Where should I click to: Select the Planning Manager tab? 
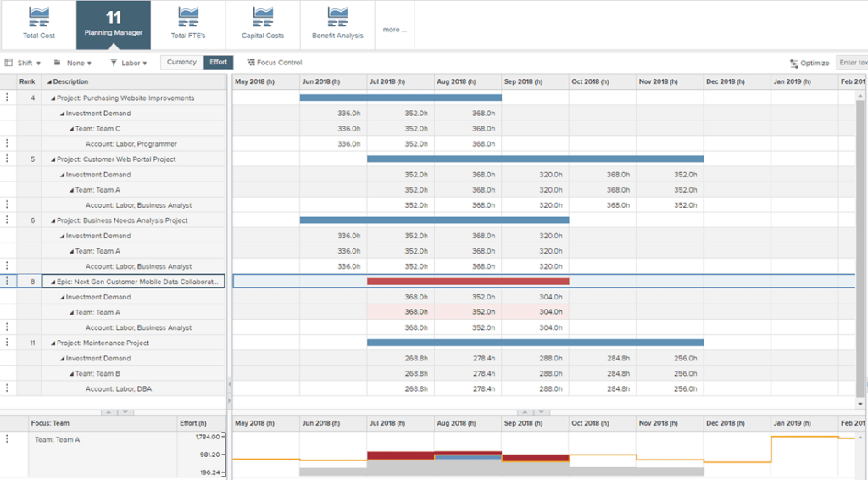tap(114, 24)
